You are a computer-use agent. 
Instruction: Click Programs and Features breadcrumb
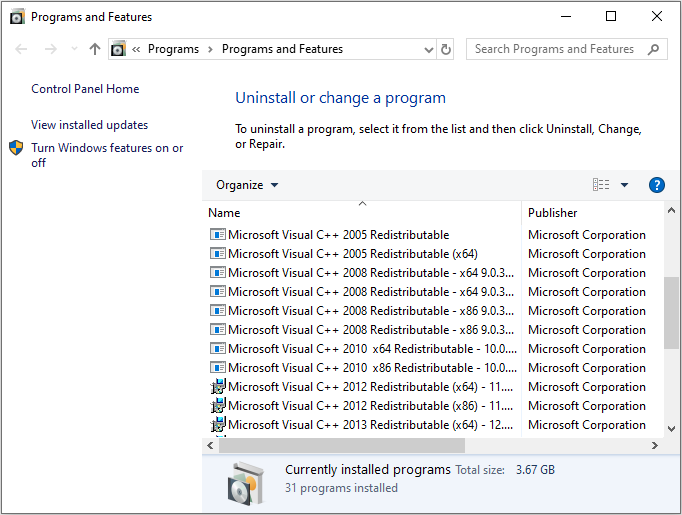[282, 49]
